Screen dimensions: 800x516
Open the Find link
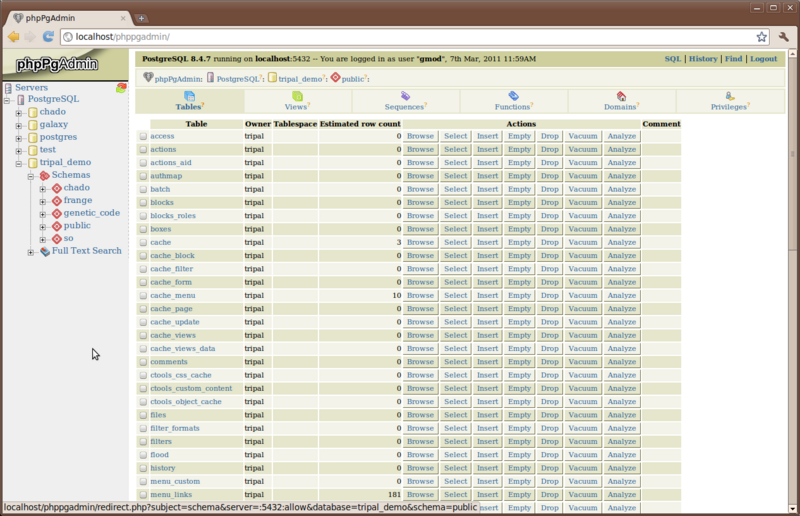pos(734,59)
